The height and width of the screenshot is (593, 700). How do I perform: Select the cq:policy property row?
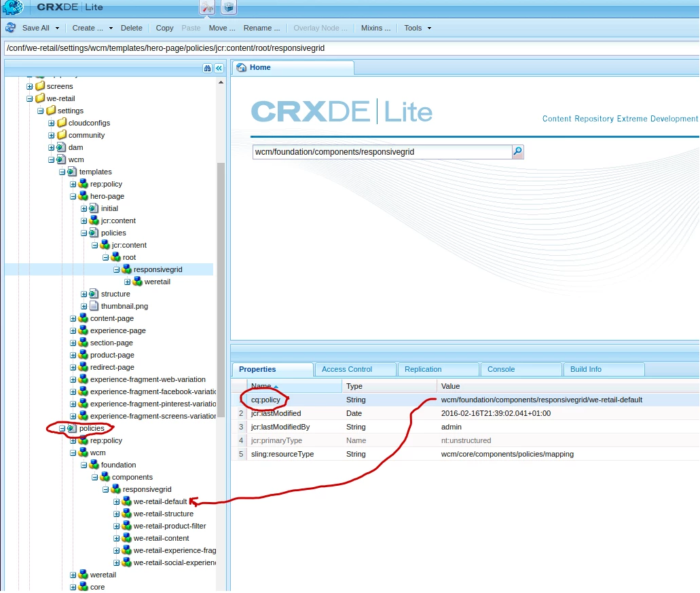[465, 400]
